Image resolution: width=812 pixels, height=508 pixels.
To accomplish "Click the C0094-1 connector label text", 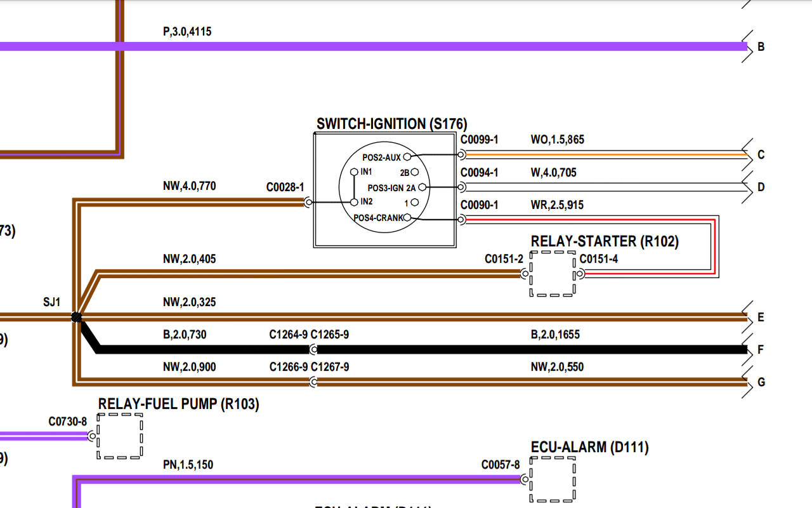I will click(480, 173).
